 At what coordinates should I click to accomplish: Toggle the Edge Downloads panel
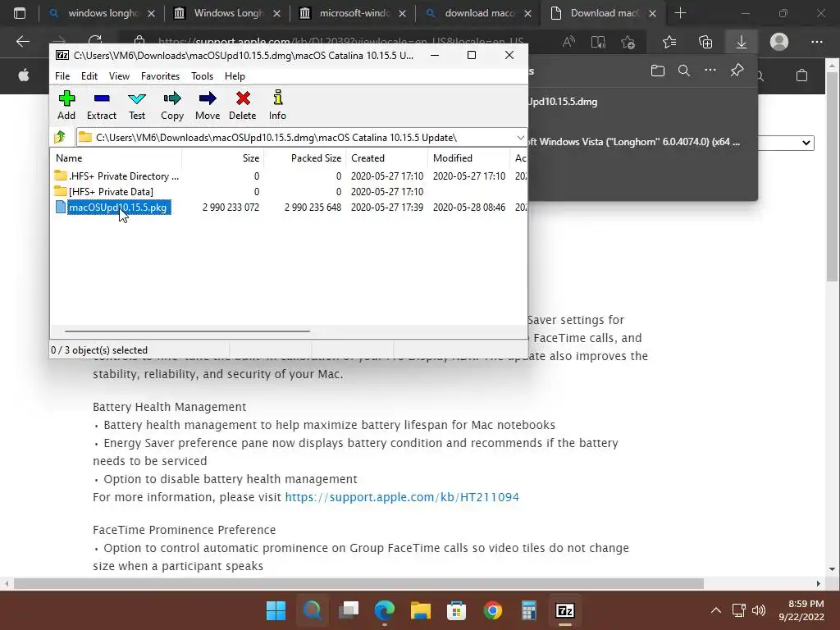[x=742, y=42]
